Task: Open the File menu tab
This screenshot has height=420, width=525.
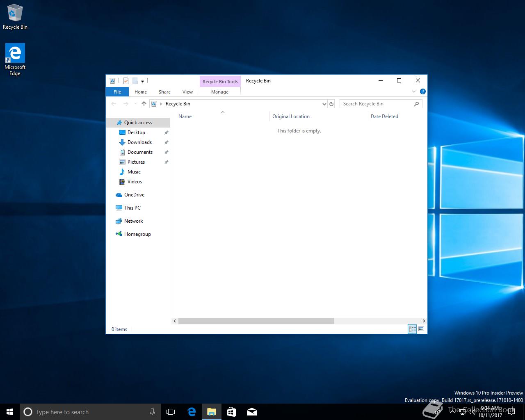Action: point(117,92)
